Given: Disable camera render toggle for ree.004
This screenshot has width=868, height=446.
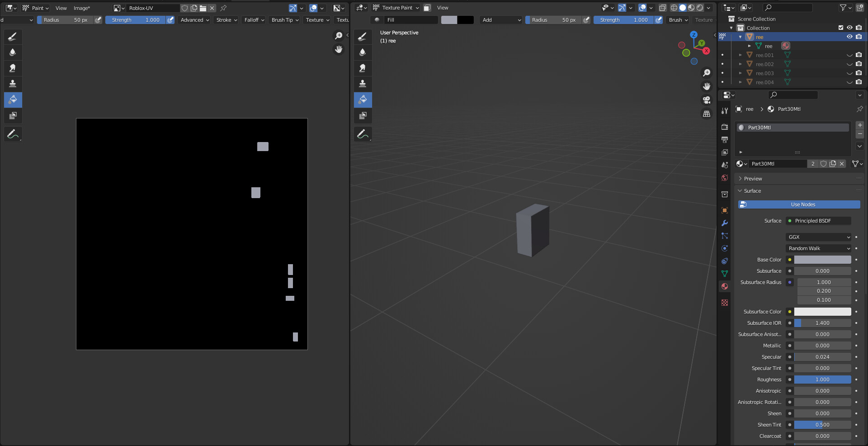Looking at the screenshot, I should pos(859,82).
